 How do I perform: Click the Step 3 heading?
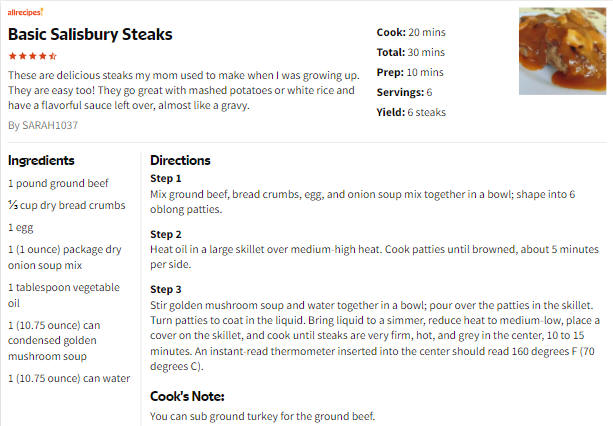pyautogui.click(x=166, y=290)
